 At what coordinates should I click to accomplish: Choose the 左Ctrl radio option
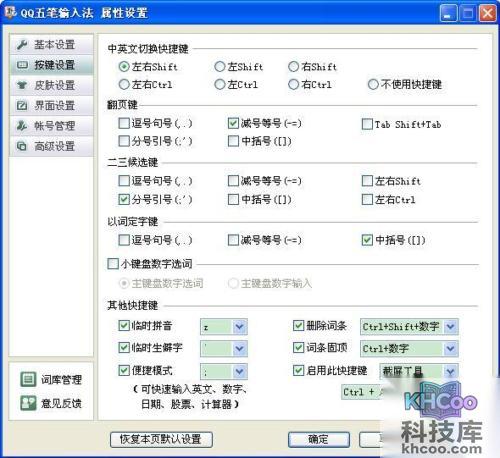[220, 84]
